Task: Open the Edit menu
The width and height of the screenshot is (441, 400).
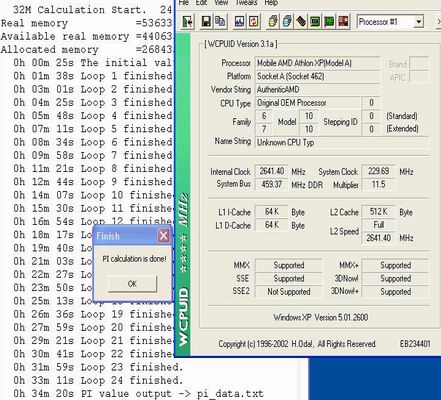Action: (201, 3)
